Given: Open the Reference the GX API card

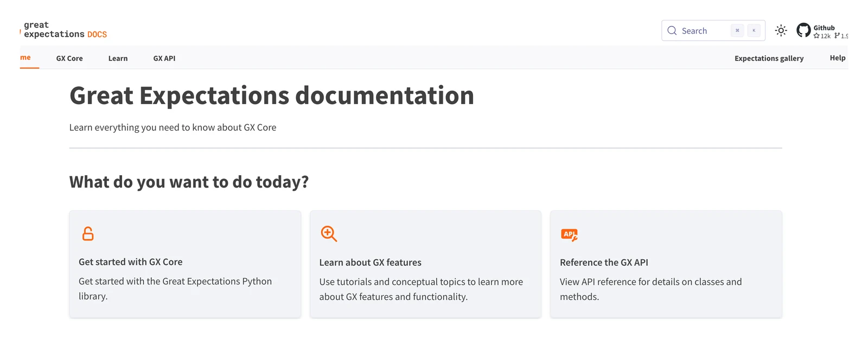Looking at the screenshot, I should pos(666,264).
